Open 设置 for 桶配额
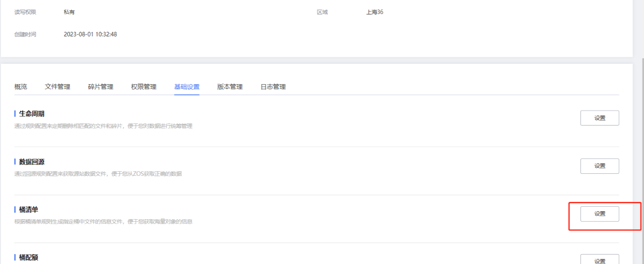Viewport: 644px width, 264px height. (x=600, y=260)
